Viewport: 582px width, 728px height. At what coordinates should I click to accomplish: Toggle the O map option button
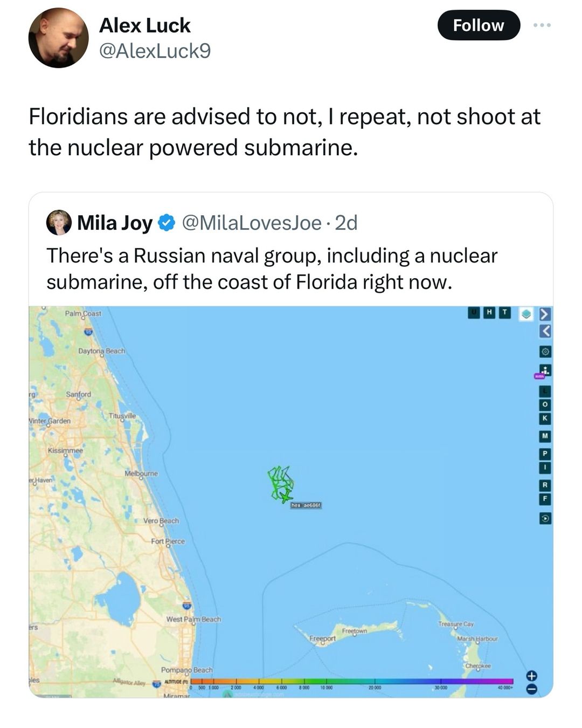[x=545, y=404]
